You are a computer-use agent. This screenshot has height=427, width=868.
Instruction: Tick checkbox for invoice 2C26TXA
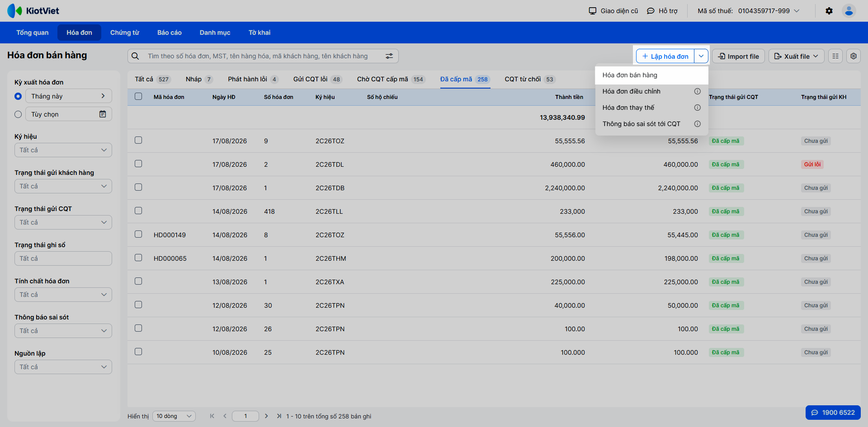[x=138, y=281]
